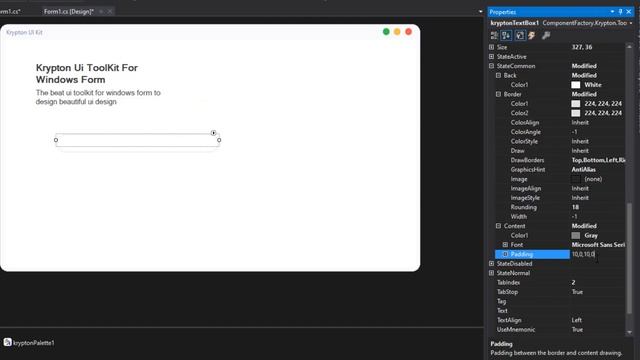Show Events via the lightning bolt icon

click(x=532, y=36)
